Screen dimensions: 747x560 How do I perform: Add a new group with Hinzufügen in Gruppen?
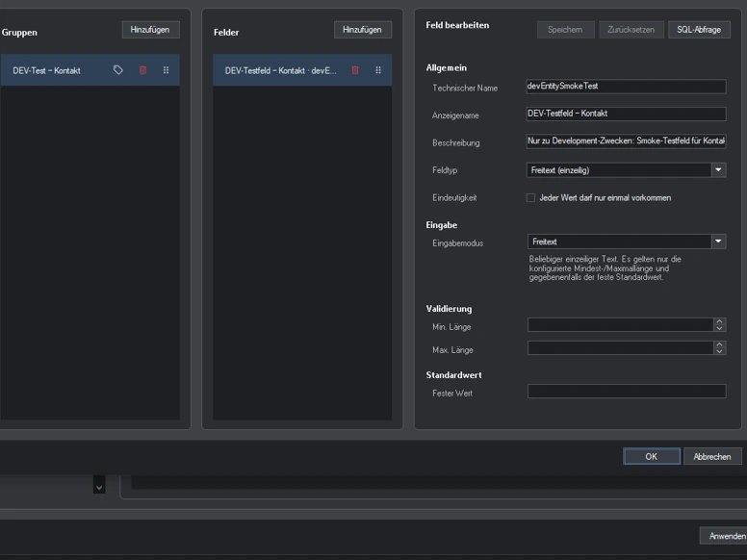coord(150,30)
